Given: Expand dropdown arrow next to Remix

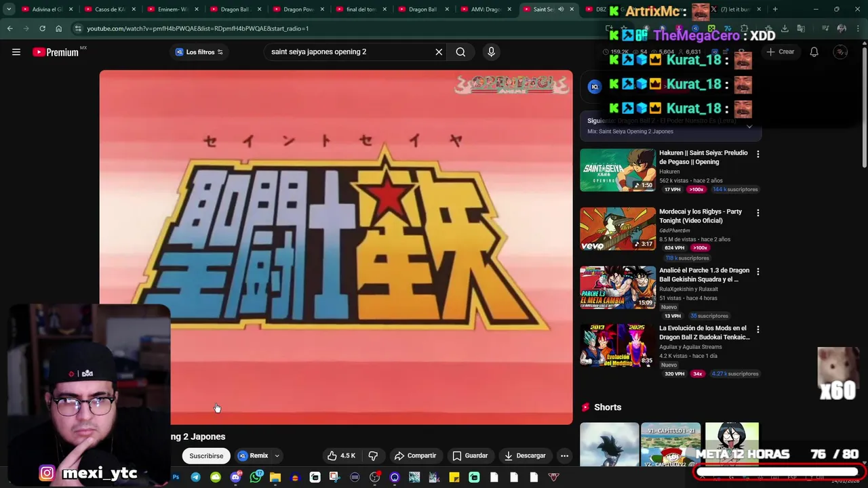Looking at the screenshot, I should pos(277,455).
